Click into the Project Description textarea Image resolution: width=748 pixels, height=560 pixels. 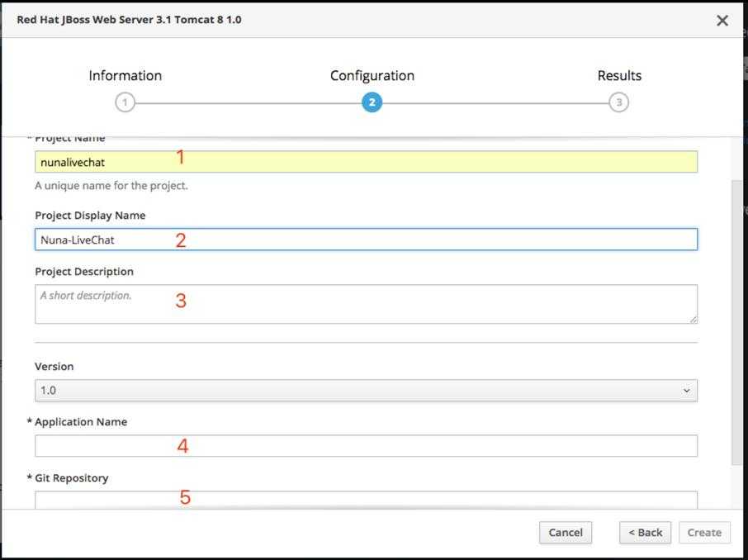366,304
